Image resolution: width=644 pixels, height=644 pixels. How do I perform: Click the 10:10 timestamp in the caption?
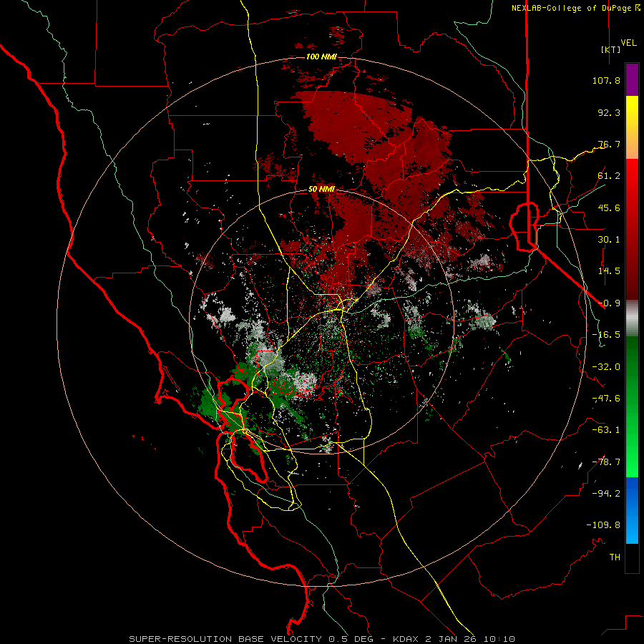[x=499, y=639]
